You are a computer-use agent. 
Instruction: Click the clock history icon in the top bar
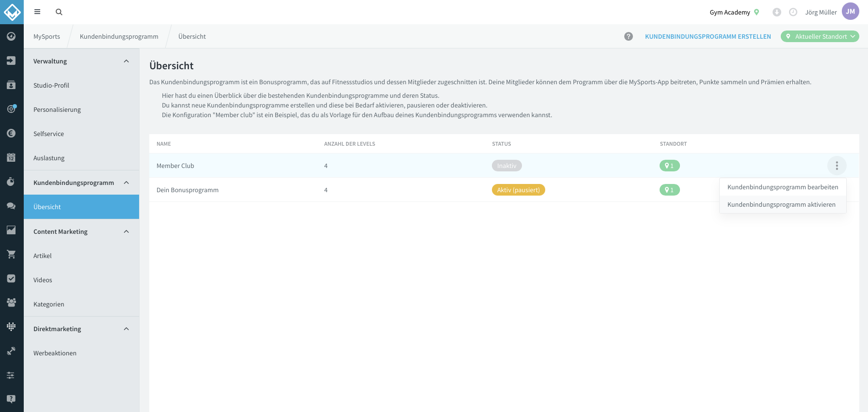[x=793, y=12]
